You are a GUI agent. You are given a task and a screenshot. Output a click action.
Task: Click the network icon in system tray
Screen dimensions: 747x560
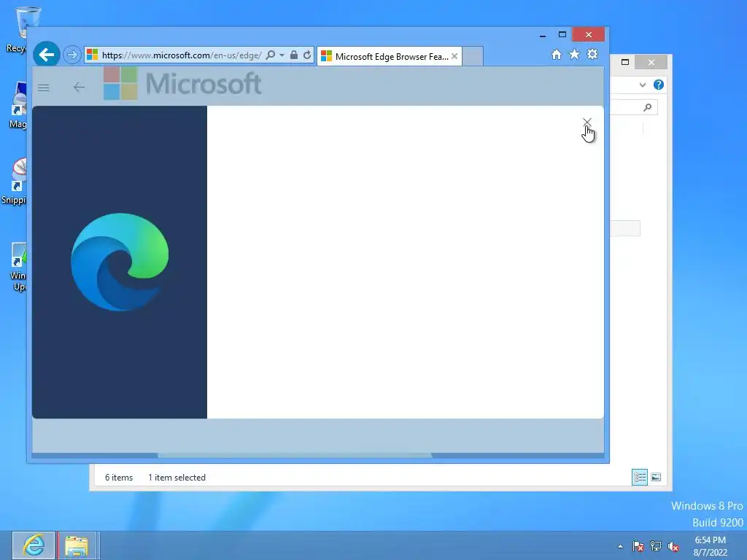coord(656,546)
